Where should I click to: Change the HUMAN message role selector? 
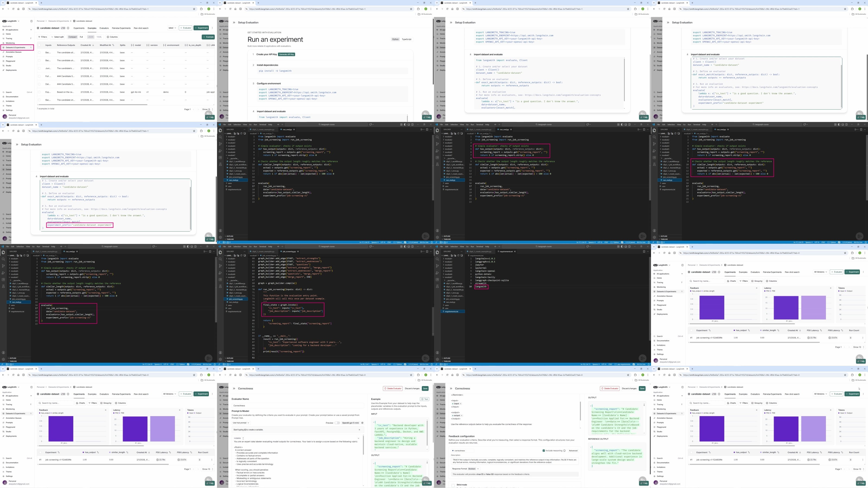(x=239, y=438)
